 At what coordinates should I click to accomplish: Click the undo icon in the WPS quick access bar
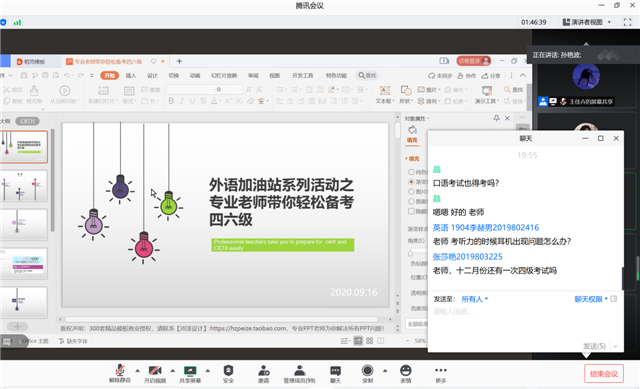(x=67, y=75)
